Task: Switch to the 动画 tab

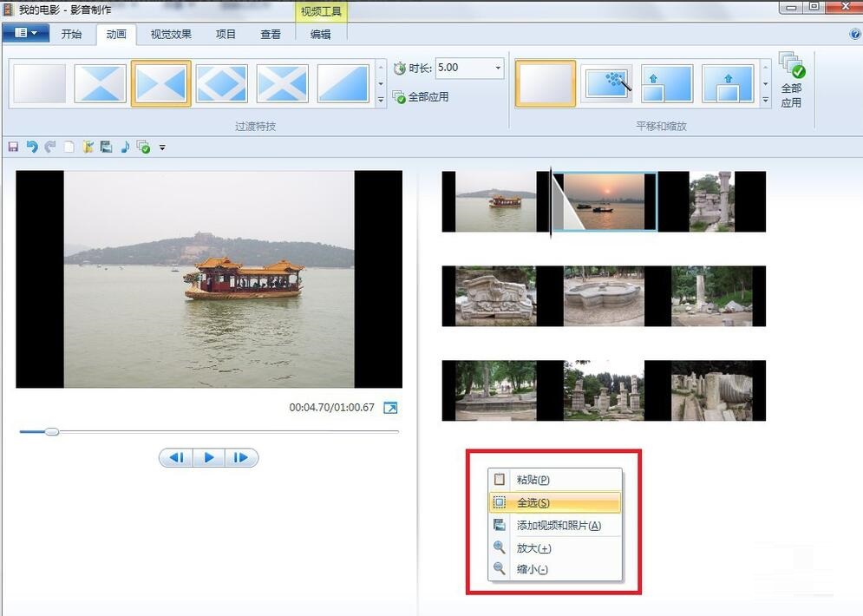Action: pos(116,34)
